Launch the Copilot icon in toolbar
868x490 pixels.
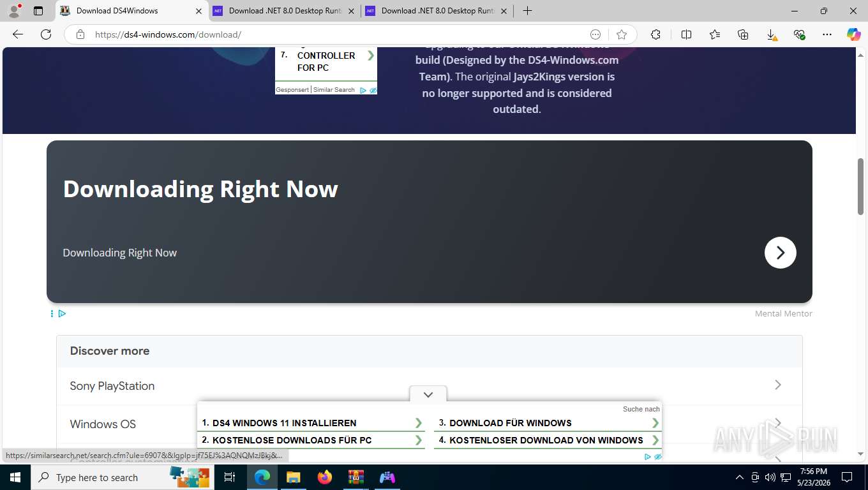(x=854, y=34)
